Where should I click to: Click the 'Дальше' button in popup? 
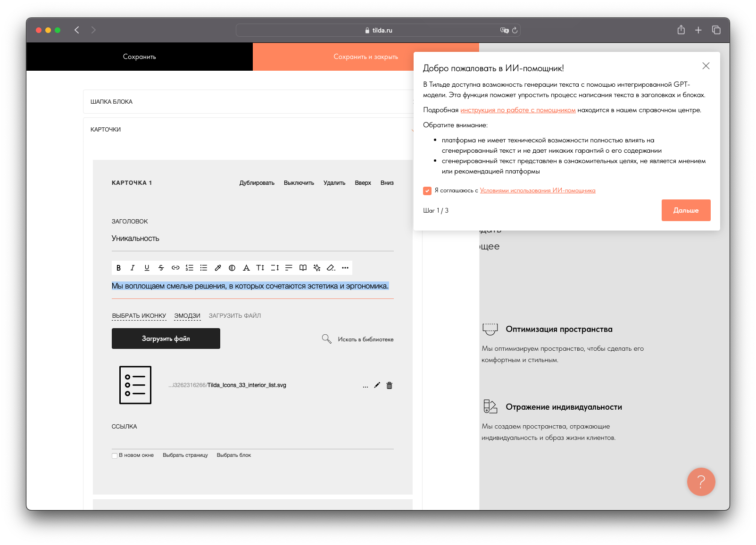pyautogui.click(x=686, y=210)
